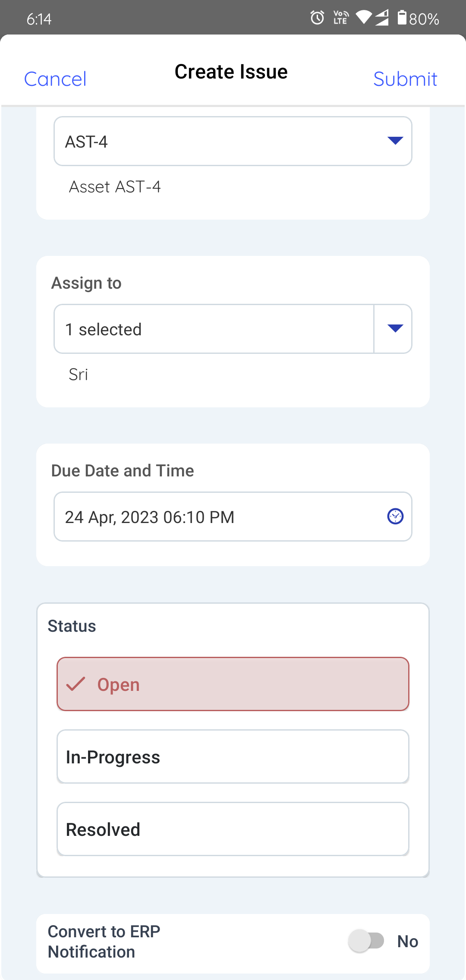Toggle Convert to ERP Notification switch

[x=367, y=941]
